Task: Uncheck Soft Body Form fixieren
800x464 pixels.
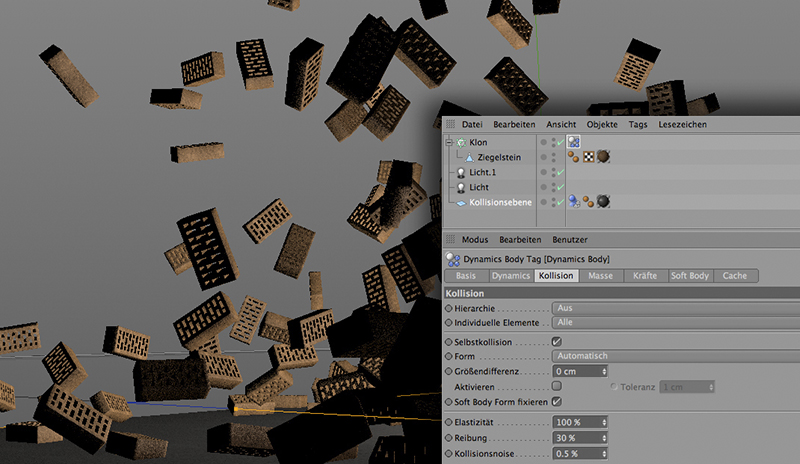Action: pos(557,401)
